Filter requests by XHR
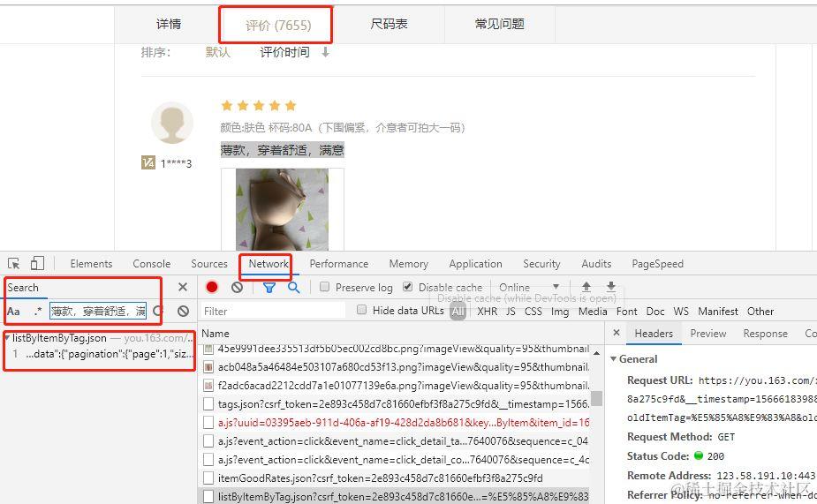 tap(488, 312)
